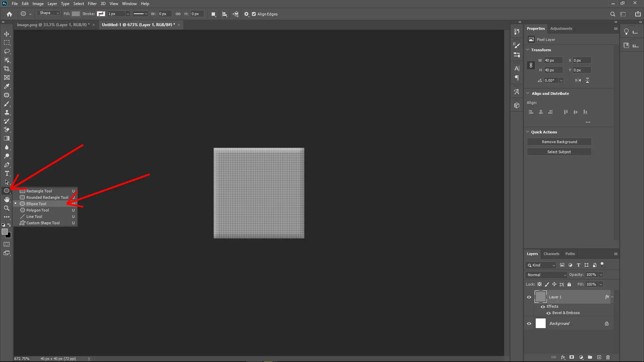Screen dimensions: 644x362
Task: Select the Zoom tool
Action: pos(7,208)
